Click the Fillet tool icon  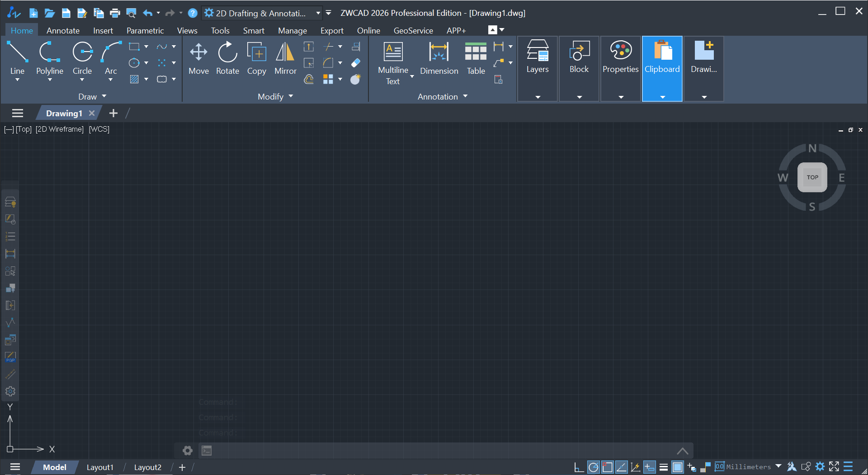coord(329,63)
